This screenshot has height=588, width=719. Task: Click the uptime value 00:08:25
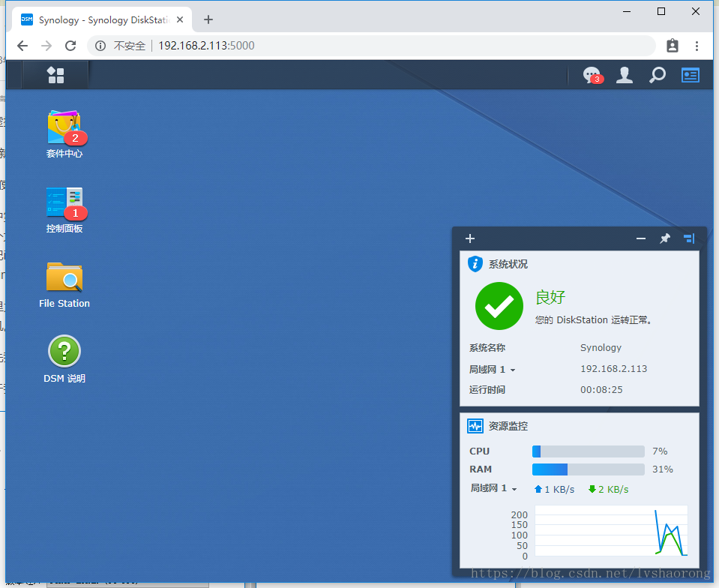[x=601, y=390]
